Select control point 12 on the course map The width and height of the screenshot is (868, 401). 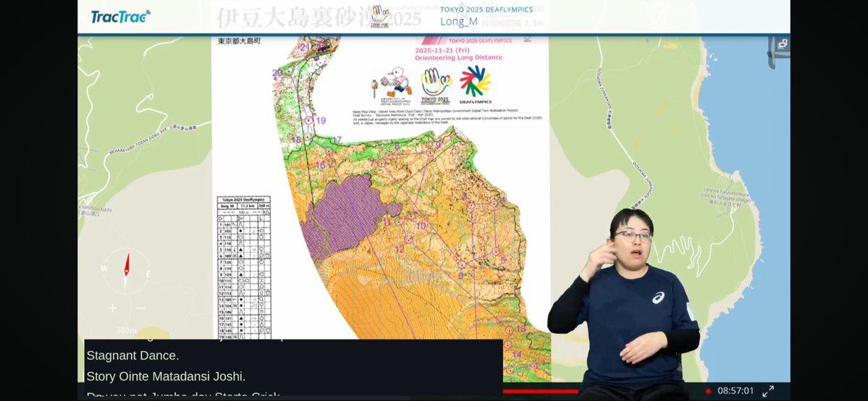(x=408, y=240)
